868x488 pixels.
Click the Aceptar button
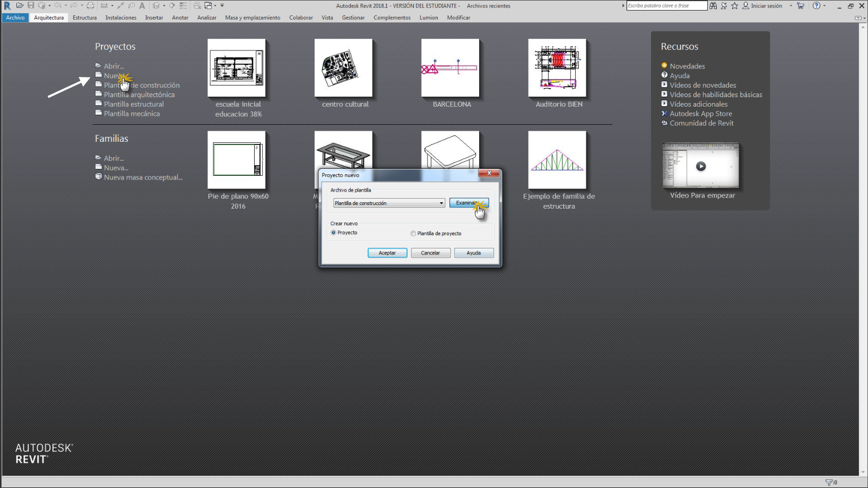pos(387,253)
